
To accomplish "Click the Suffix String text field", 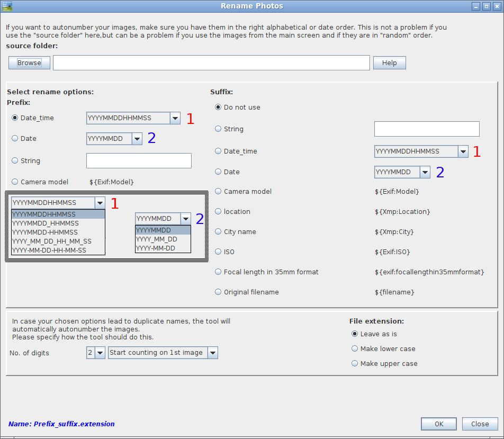I will [x=427, y=129].
